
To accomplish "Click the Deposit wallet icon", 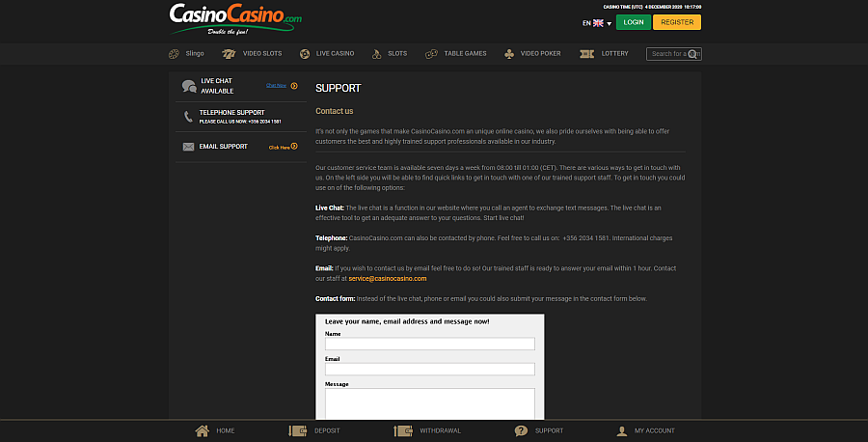I will pos(298,431).
